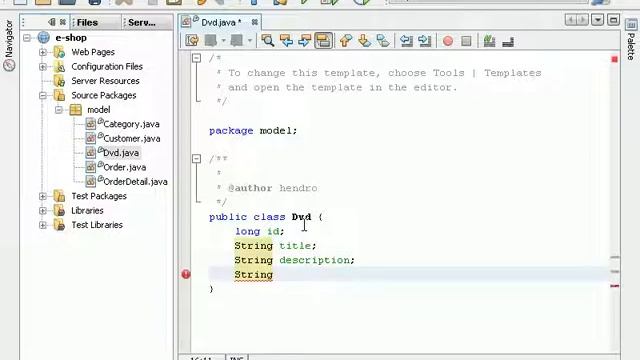
Task: Select Dvd.java in project tree
Action: [121, 153]
